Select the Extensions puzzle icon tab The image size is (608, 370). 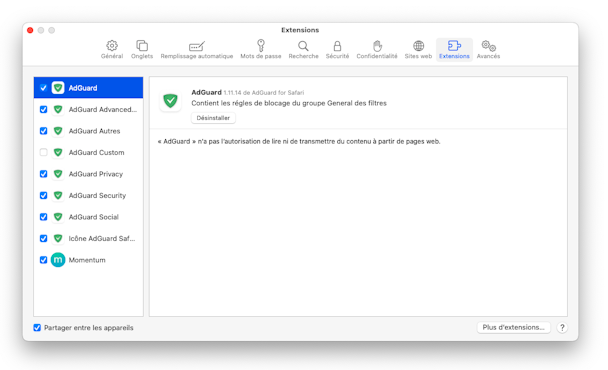(454, 50)
